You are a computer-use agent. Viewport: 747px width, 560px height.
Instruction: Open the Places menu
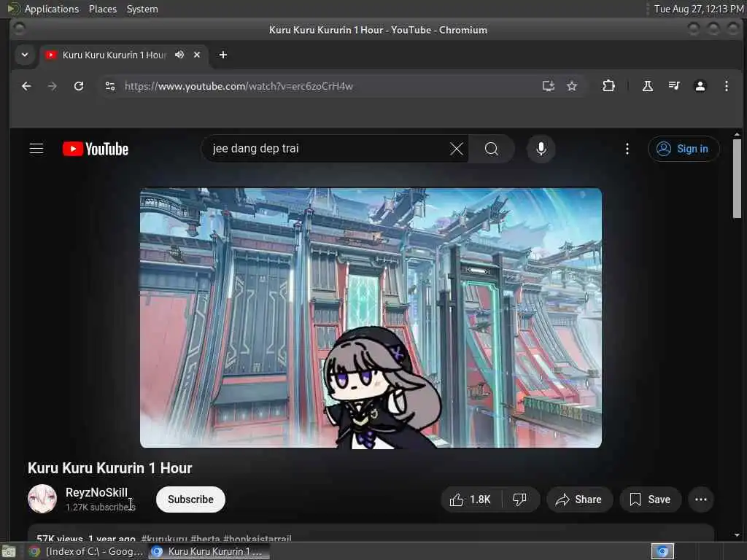(x=102, y=9)
